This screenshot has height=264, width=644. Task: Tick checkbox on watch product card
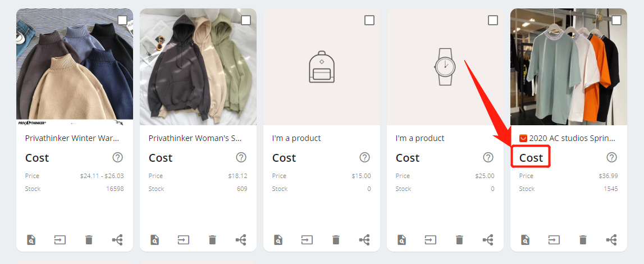coord(493,20)
